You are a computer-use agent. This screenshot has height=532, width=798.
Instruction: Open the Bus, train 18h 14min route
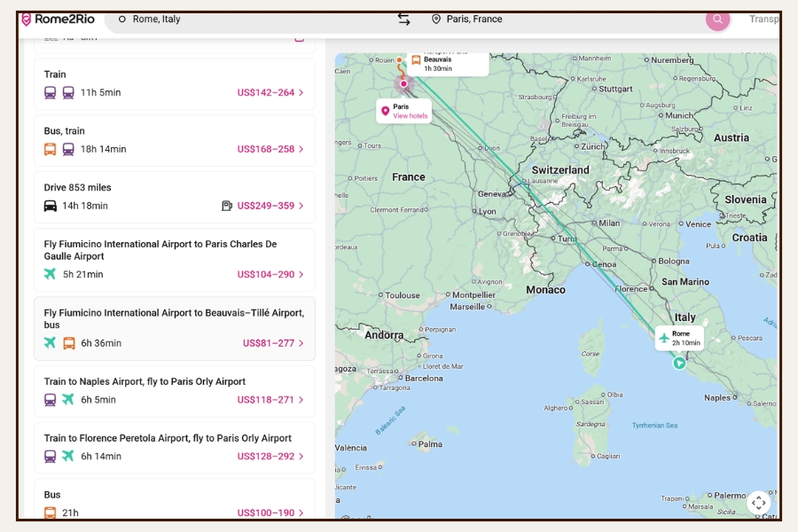175,140
